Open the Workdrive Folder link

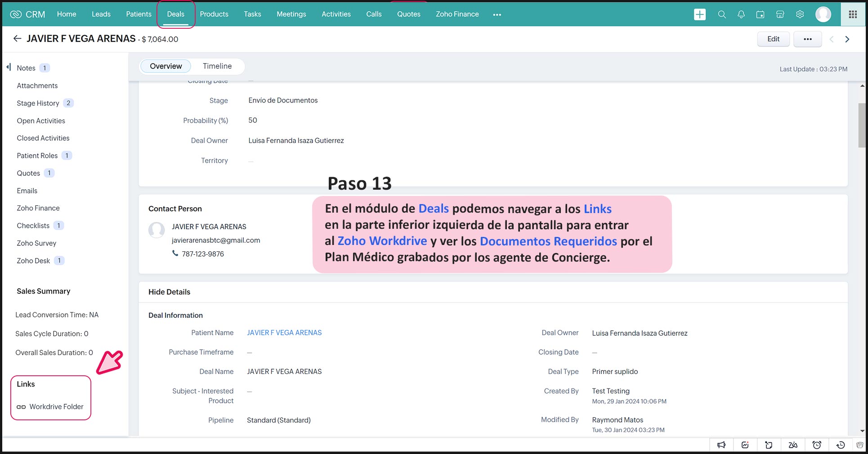[x=56, y=406]
